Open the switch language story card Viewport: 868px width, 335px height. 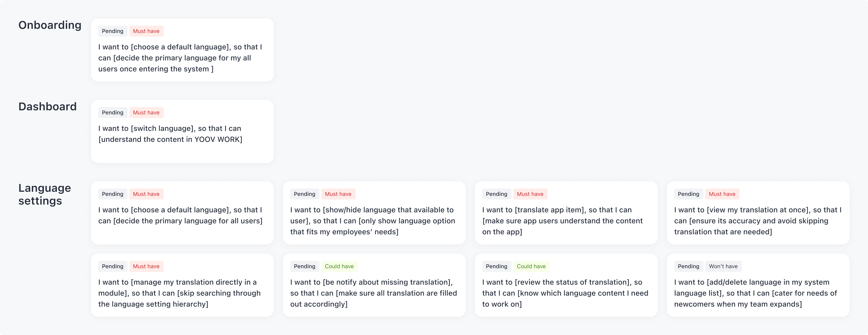pos(182,131)
